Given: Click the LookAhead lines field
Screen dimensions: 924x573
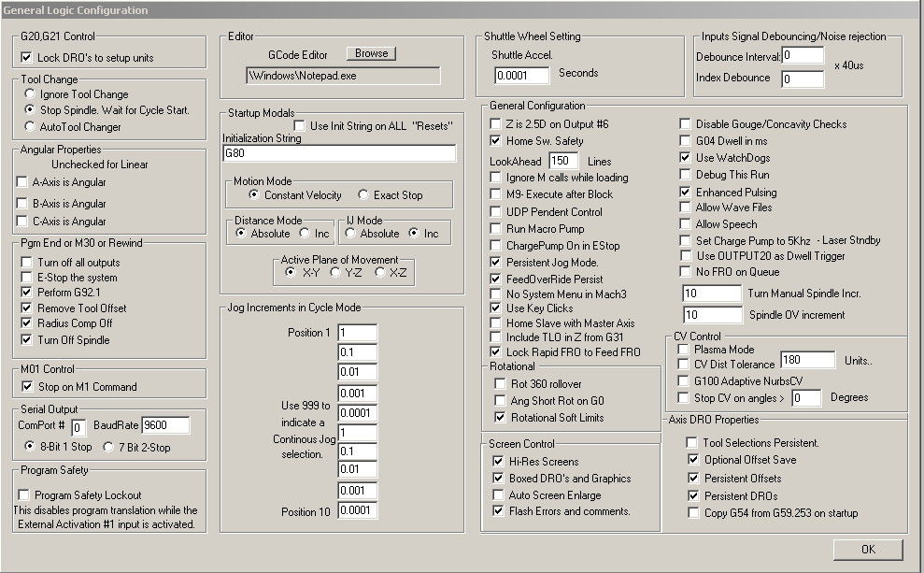Looking at the screenshot, I should 562,161.
